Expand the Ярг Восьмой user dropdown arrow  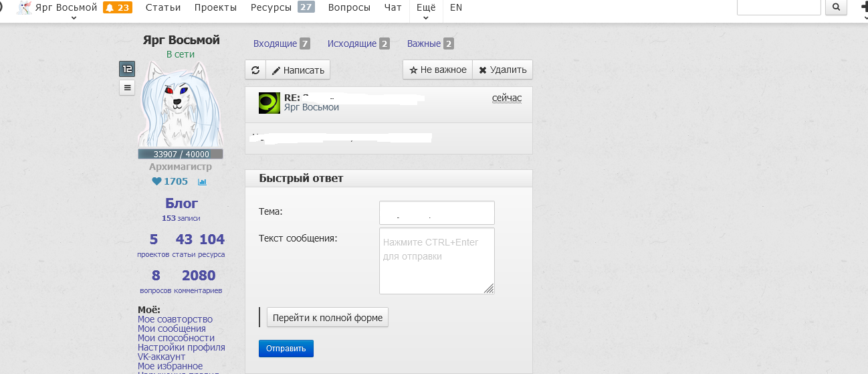[74, 18]
